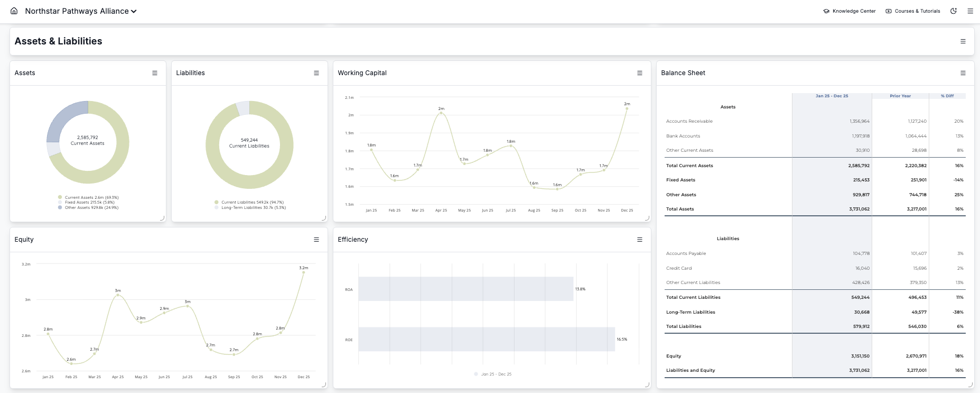Click Long-Term Liabilities row label
The width and height of the screenshot is (980, 393).
[690, 312]
